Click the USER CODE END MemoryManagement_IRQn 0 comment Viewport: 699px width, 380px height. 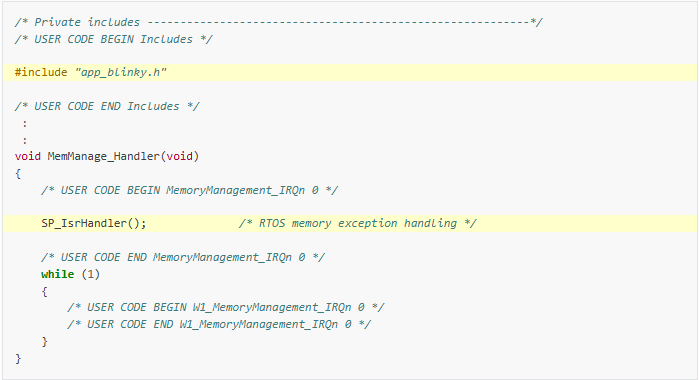[x=183, y=257]
